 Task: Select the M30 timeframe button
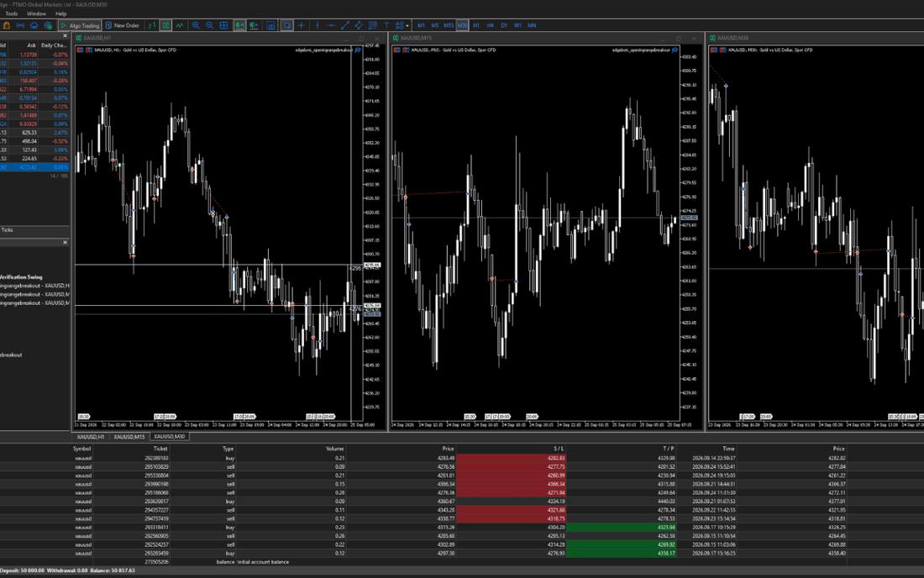click(x=463, y=25)
